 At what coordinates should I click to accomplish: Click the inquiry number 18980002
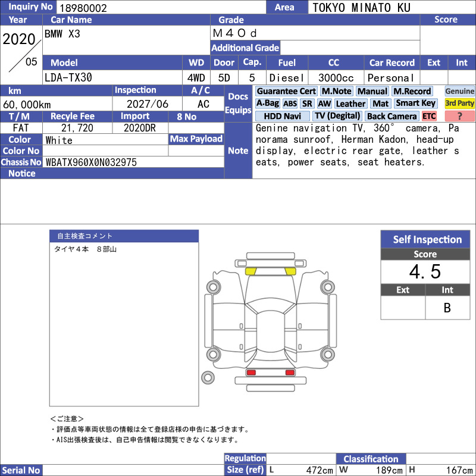pos(83,8)
